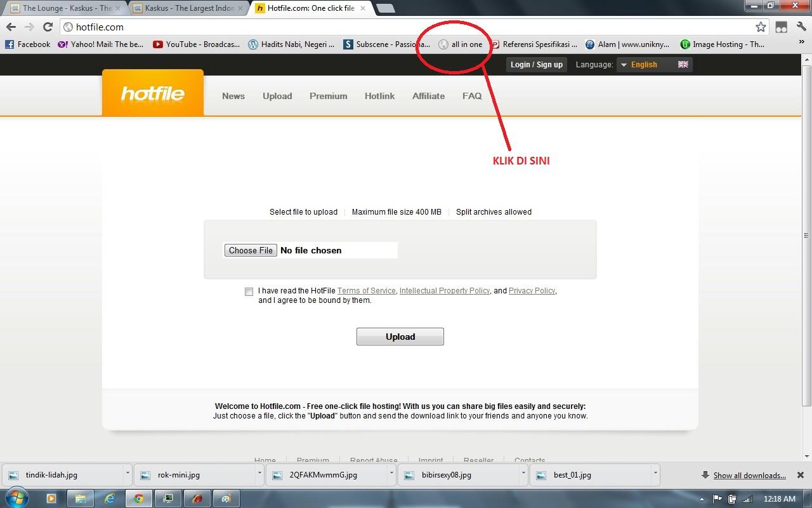Open the media player taskbar icon

[x=51, y=498]
